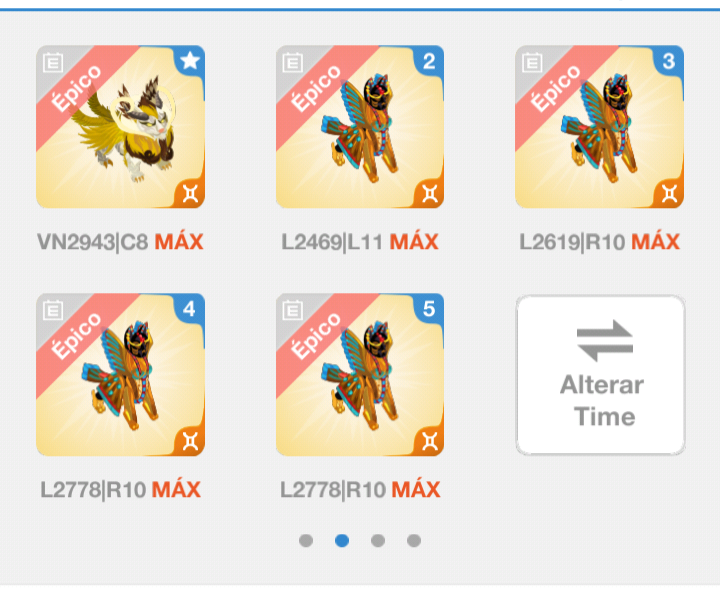Select the fourth page indicator dot
Image resolution: width=720 pixels, height=597 pixels.
tap(414, 541)
